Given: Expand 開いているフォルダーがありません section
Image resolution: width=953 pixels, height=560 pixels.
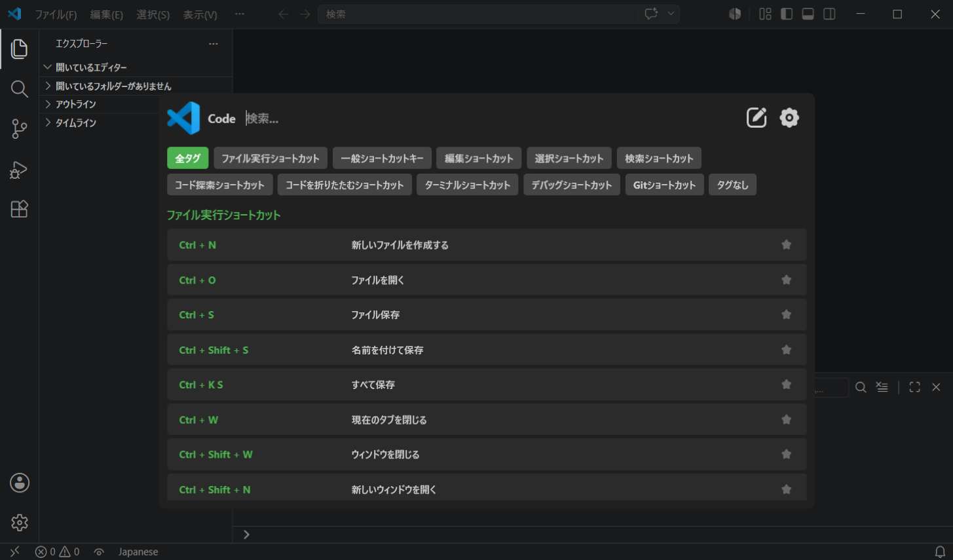Looking at the screenshot, I should 136,86.
